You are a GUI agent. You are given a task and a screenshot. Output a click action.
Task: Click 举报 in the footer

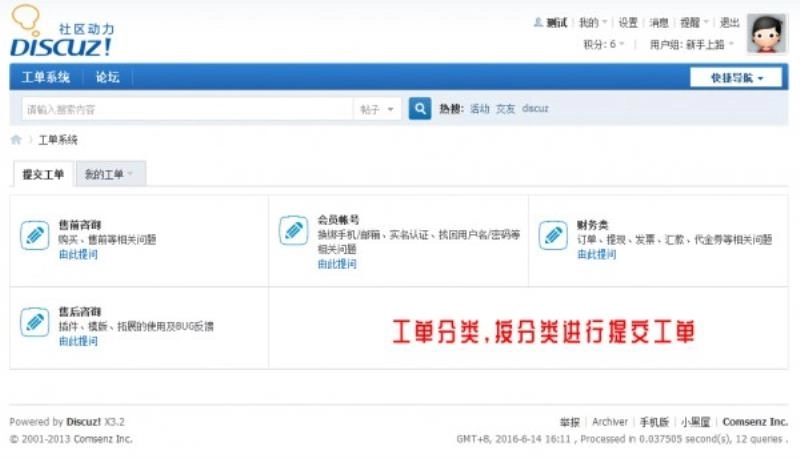[x=570, y=422]
